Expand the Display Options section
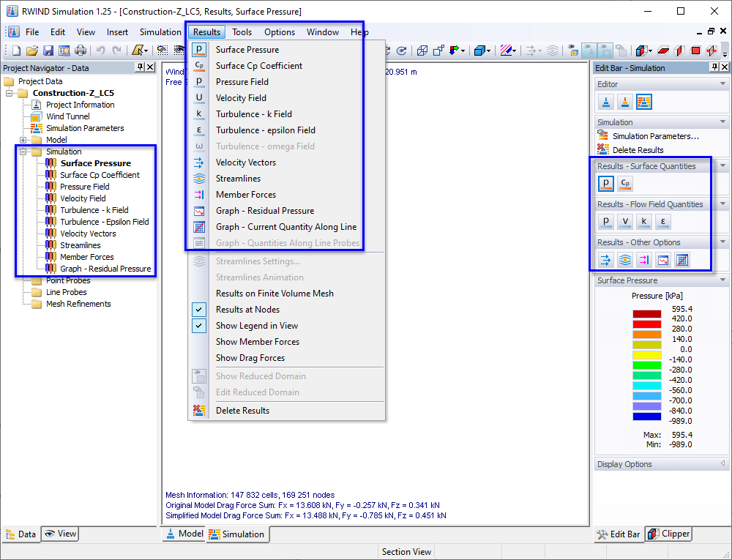This screenshot has width=732, height=560. pos(722,464)
